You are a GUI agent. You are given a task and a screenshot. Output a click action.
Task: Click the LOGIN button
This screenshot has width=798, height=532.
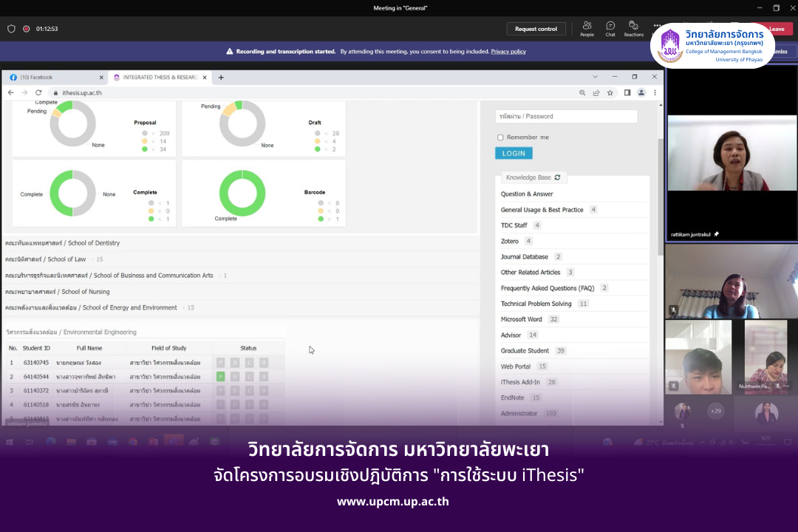tap(514, 153)
